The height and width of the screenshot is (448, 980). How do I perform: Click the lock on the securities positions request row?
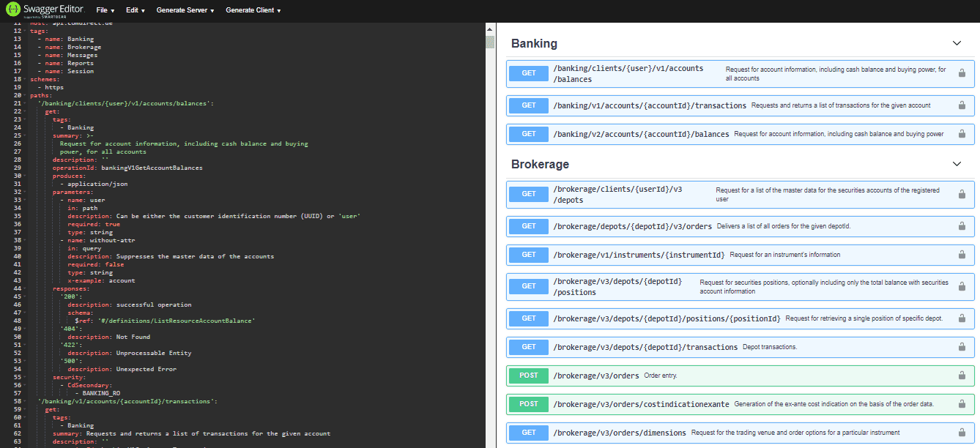962,286
